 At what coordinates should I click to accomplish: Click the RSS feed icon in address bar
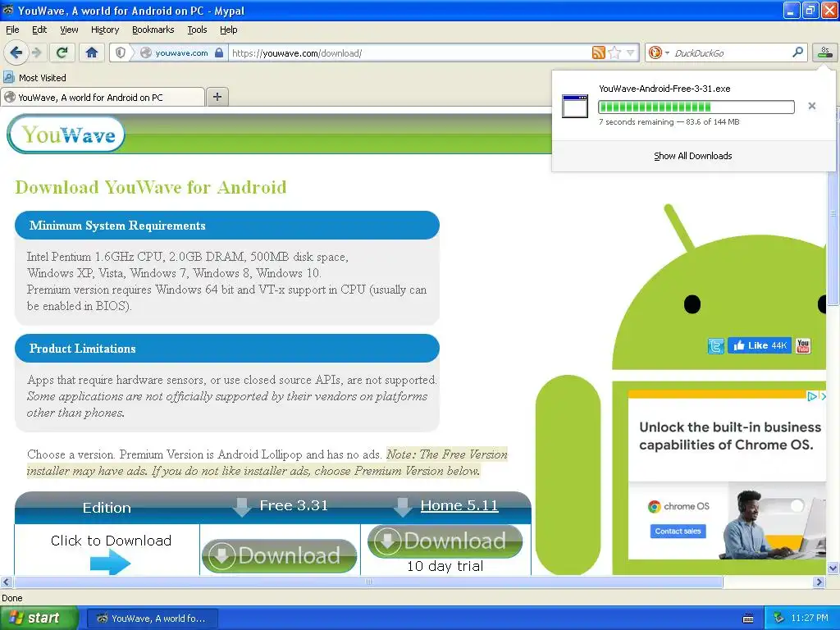point(598,52)
